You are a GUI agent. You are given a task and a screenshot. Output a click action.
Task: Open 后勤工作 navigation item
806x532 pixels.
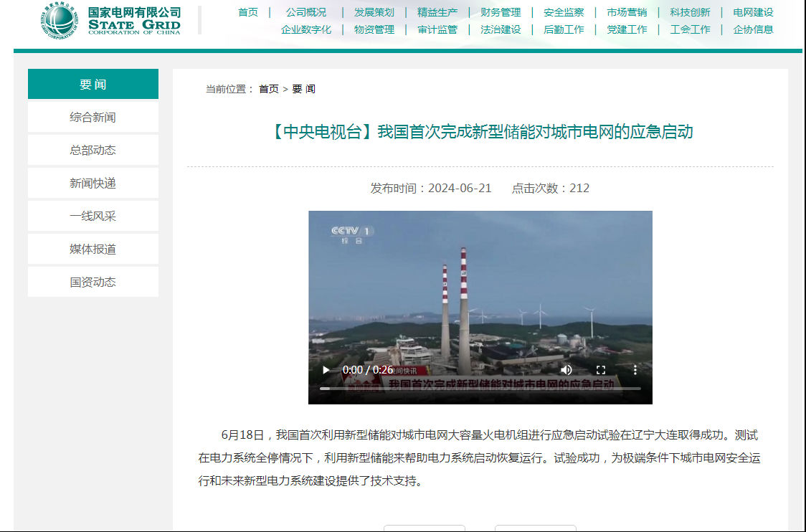tap(564, 30)
